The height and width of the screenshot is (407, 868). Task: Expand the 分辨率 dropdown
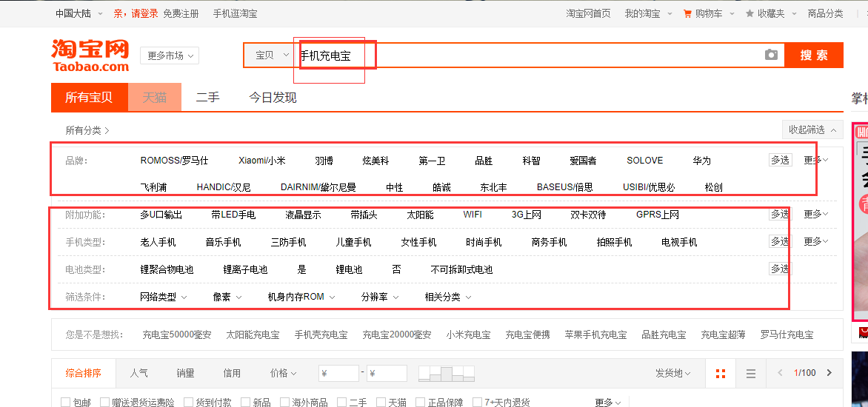click(380, 297)
